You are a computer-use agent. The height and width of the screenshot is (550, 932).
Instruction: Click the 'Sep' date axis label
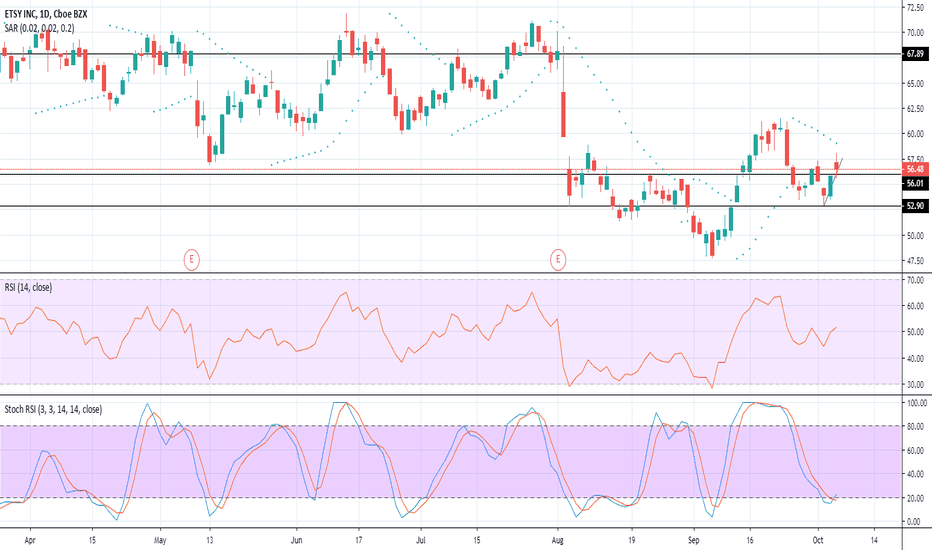coord(693,540)
